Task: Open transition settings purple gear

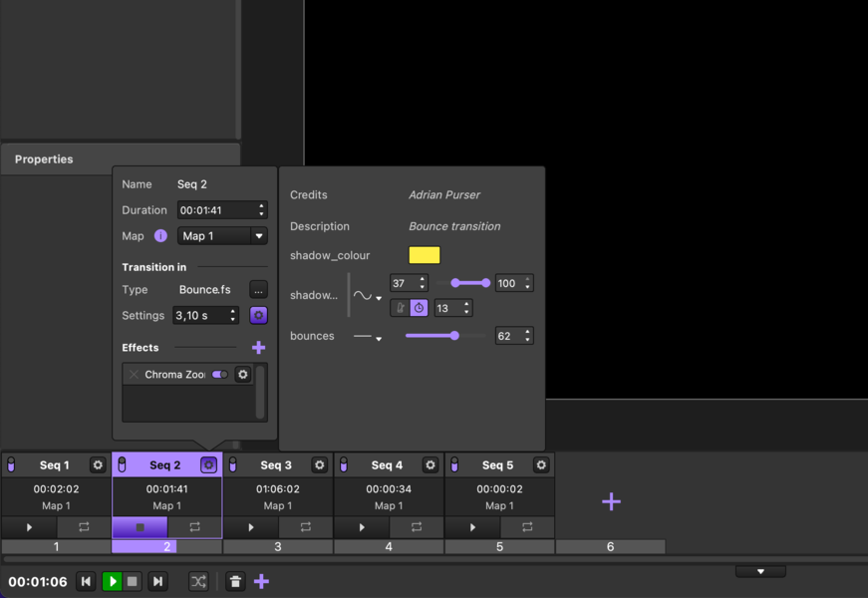Action: point(258,315)
